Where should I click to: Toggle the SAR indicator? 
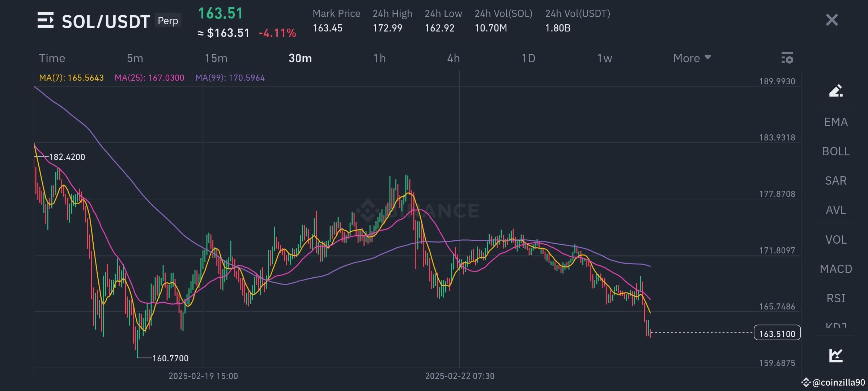(x=836, y=181)
